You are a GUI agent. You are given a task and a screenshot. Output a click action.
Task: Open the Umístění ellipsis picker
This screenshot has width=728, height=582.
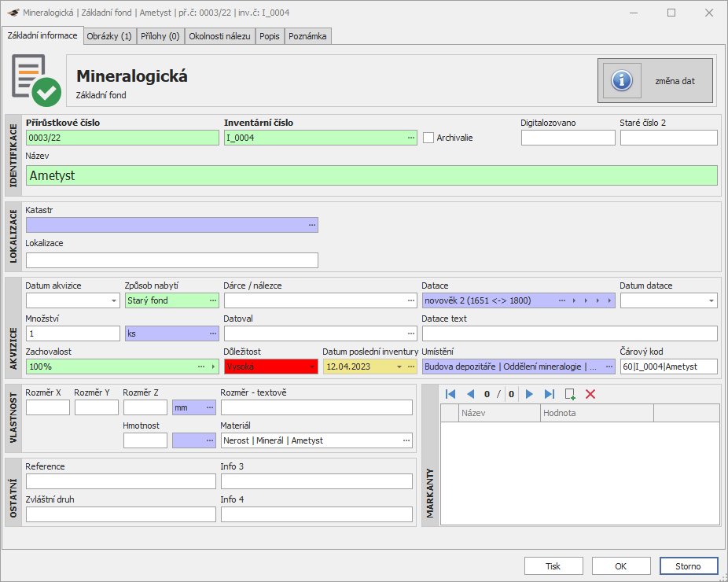609,367
